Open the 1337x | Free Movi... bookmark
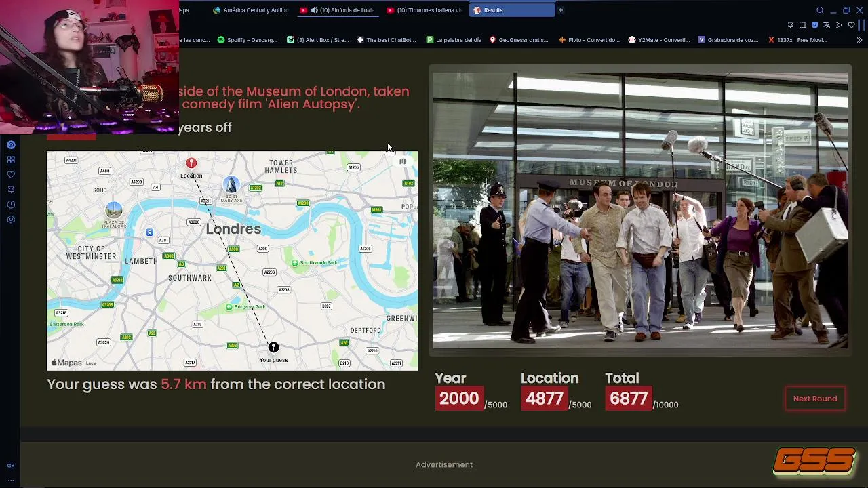This screenshot has height=488, width=868. click(x=797, y=40)
